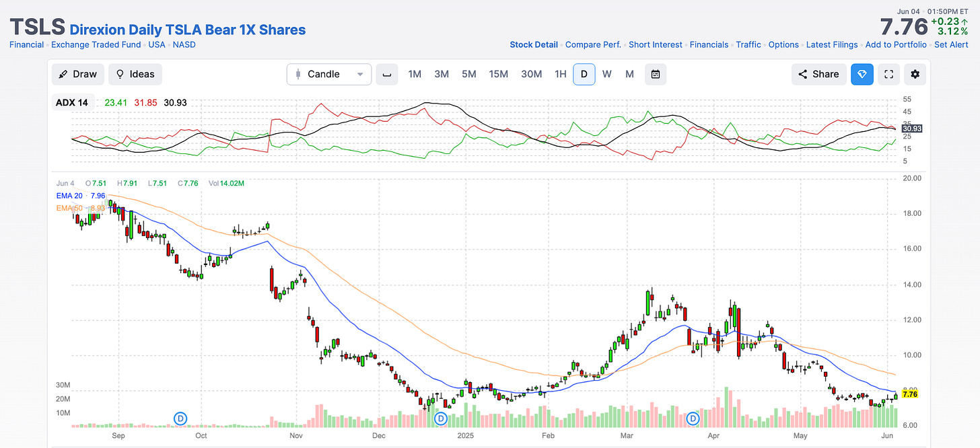Select the 1H interval
This screenshot has width=980, height=448.
tap(560, 74)
